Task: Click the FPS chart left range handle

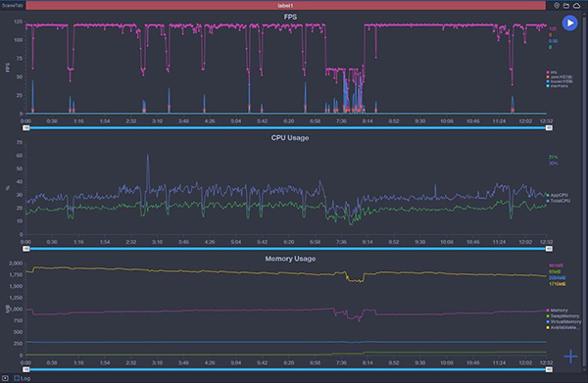Action: 25,127
